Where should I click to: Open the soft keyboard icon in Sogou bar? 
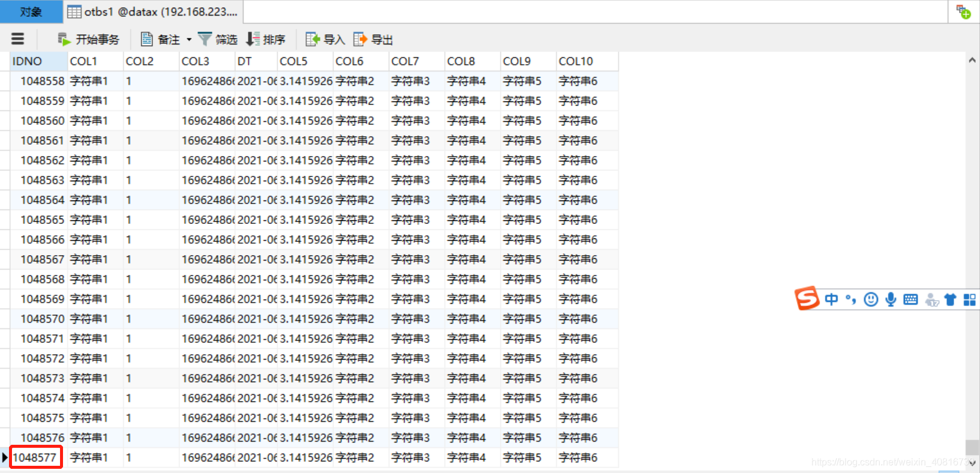point(910,300)
